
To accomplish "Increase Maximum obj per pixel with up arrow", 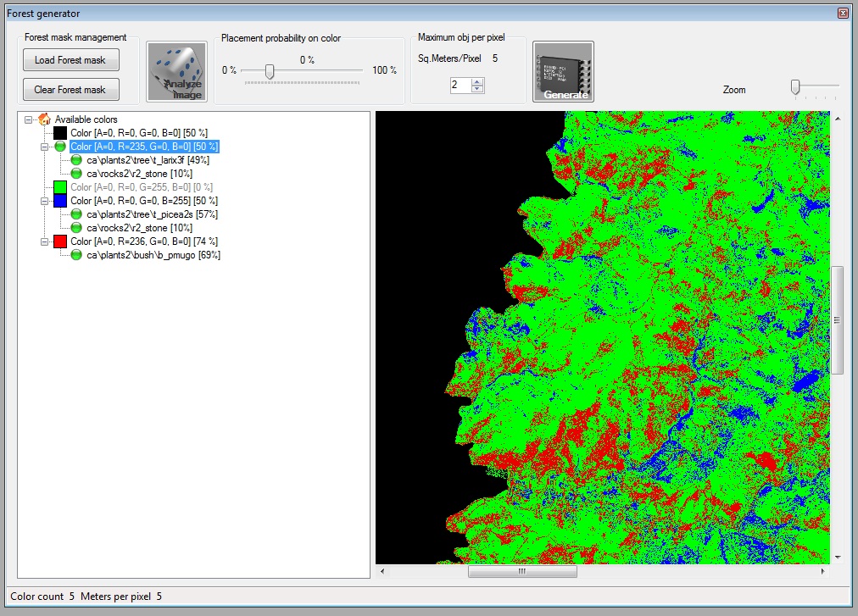I will tap(477, 81).
